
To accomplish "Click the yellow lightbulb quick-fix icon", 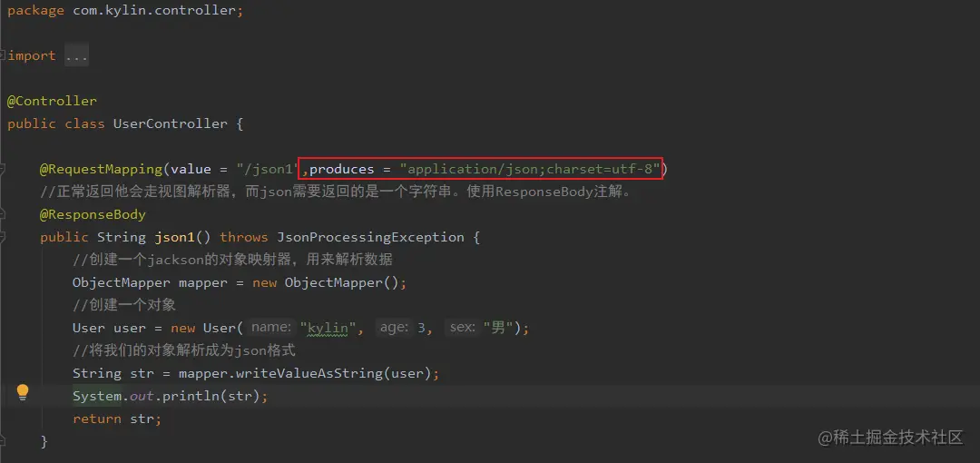I will pos(23,392).
